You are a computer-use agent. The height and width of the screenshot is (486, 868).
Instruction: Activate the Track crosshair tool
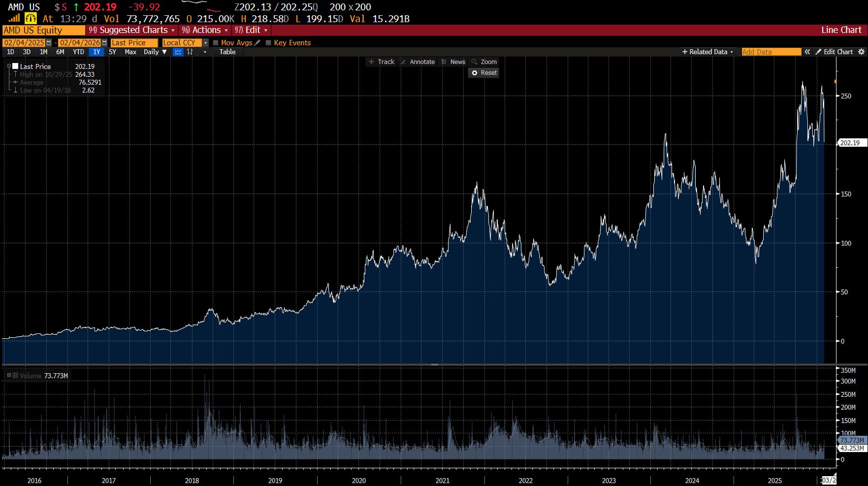[382, 62]
